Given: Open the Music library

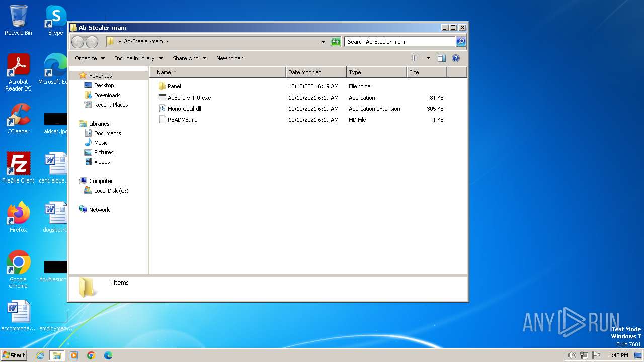Looking at the screenshot, I should [x=101, y=143].
